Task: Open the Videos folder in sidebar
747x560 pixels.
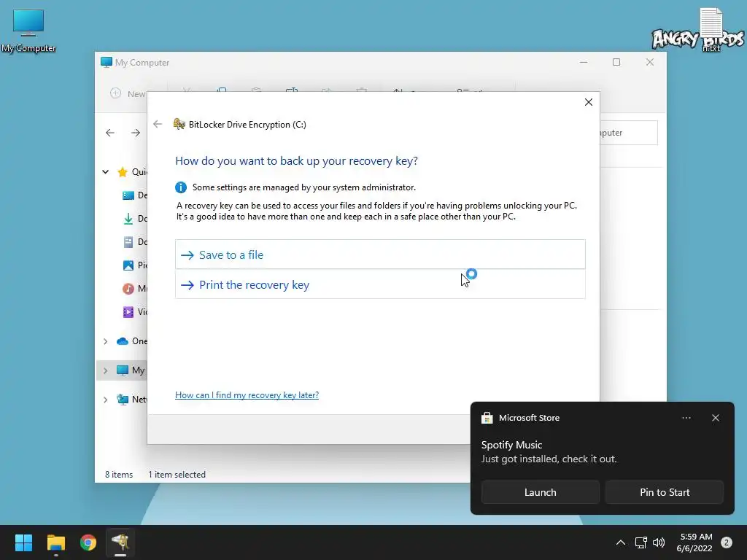Action: pyautogui.click(x=134, y=312)
